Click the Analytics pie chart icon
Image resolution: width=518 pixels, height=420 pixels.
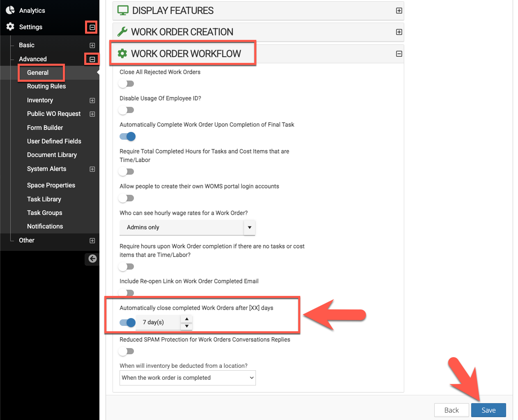pyautogui.click(x=10, y=10)
